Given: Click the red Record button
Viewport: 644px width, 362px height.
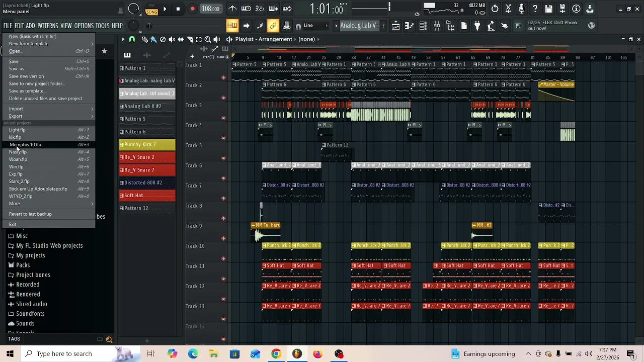Looking at the screenshot, I should point(192,9).
